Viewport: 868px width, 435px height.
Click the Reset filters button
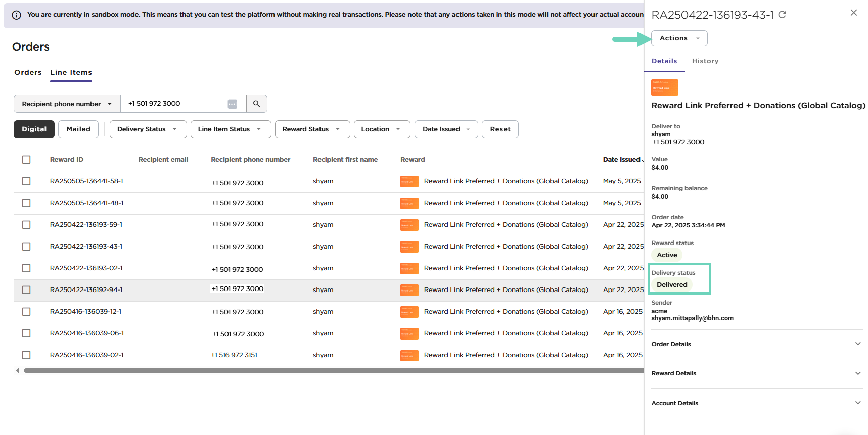[x=499, y=129]
